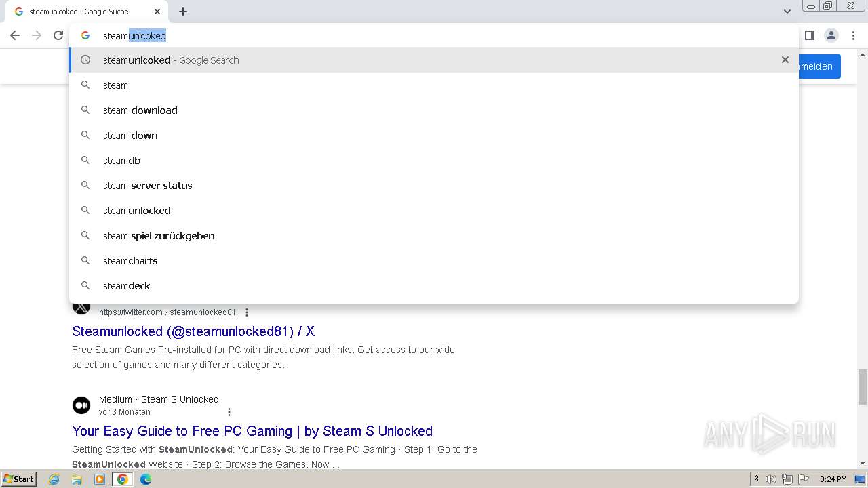Click the Google icon in address bar
This screenshot has height=488, width=868.
(85, 35)
